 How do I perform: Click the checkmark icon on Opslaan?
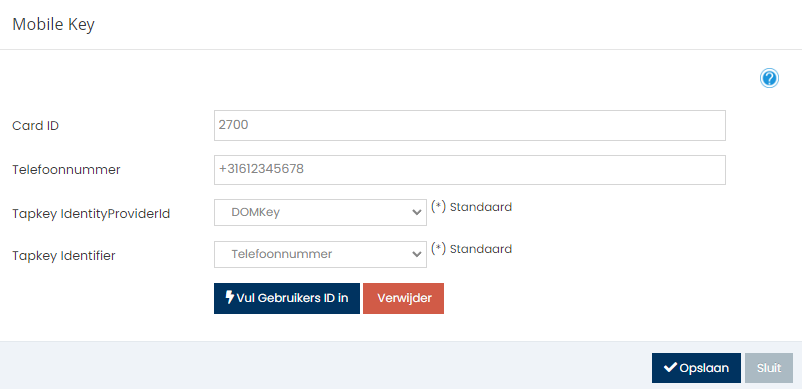tap(670, 368)
